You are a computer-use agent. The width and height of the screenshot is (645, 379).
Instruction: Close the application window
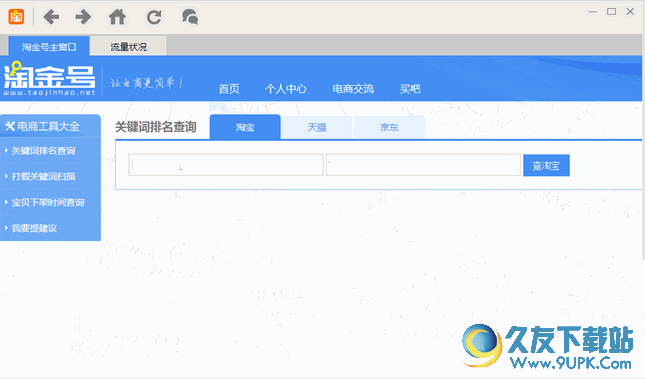630,12
